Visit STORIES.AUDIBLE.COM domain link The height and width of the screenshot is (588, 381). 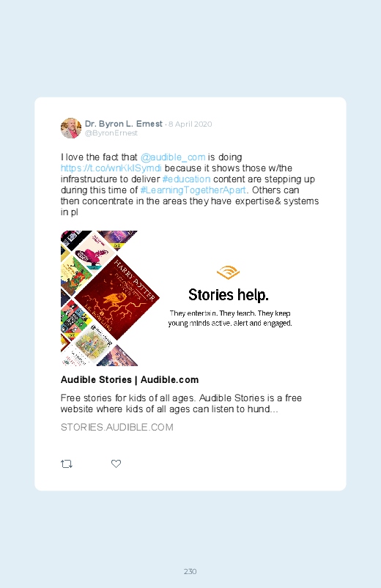(x=117, y=427)
